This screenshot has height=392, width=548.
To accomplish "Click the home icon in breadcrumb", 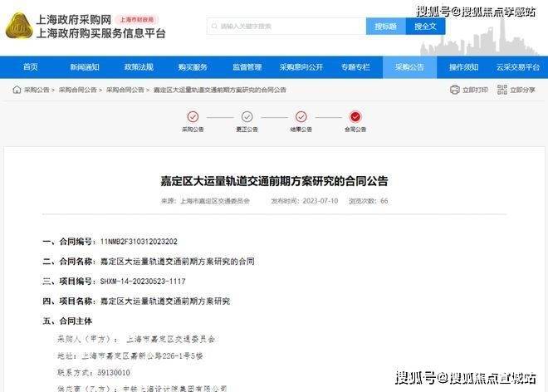I will (17, 90).
